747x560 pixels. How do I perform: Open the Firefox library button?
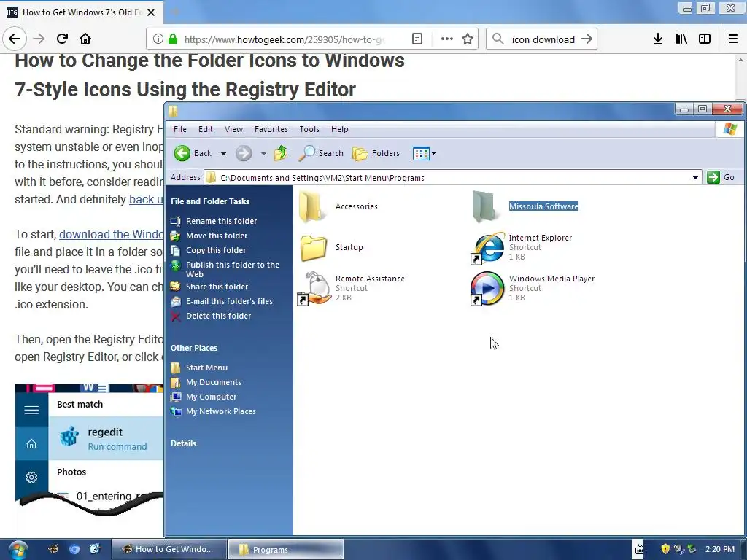tap(681, 39)
